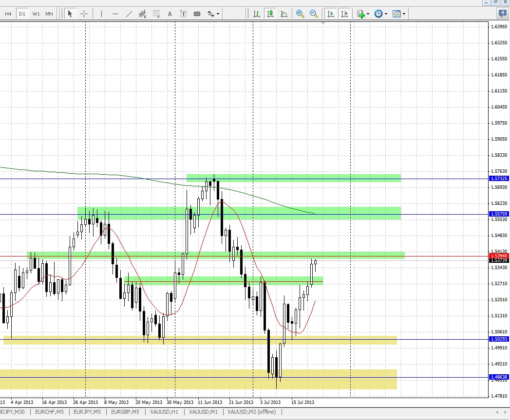Select the rectangle shape tool
510x420 pixels.
(x=197, y=14)
